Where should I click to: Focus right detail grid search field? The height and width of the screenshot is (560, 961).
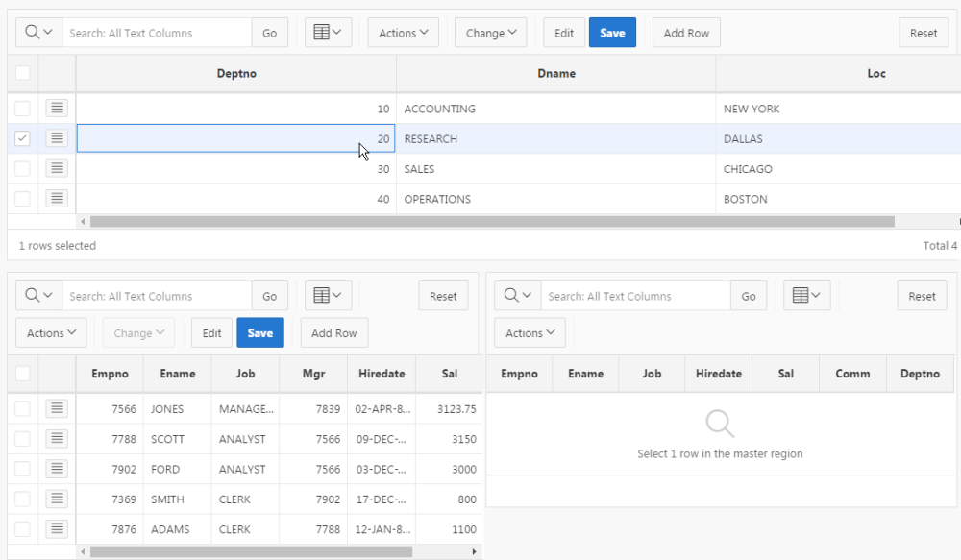click(x=635, y=296)
